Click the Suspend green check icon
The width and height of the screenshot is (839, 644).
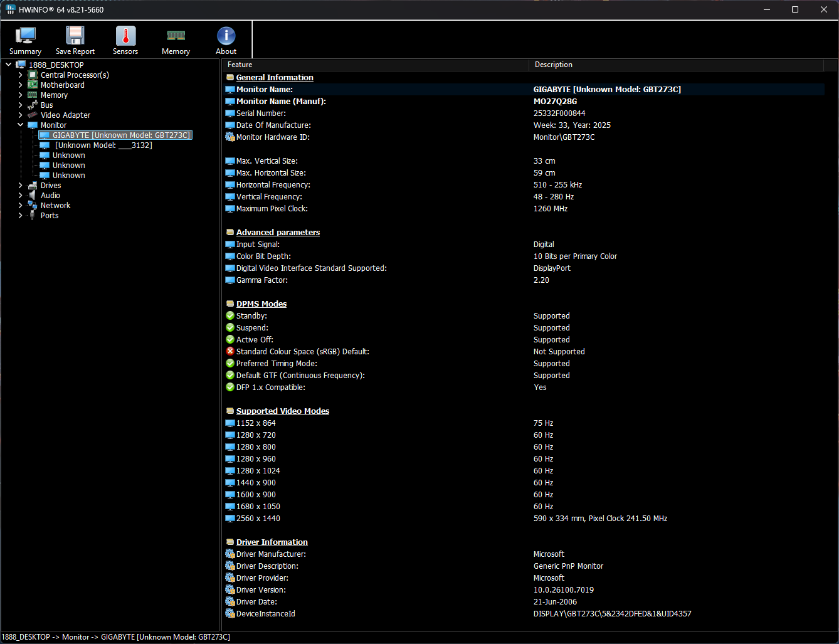point(230,327)
